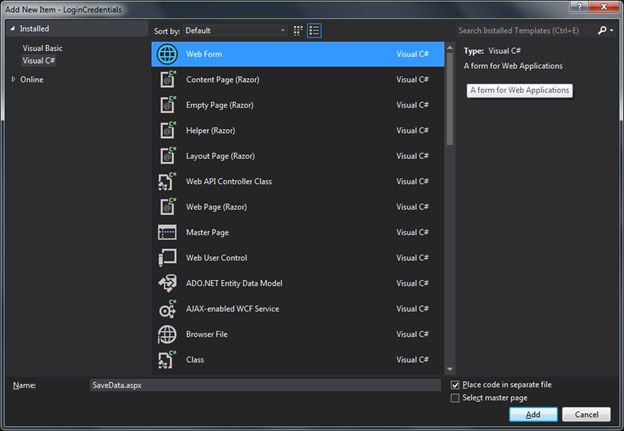
Task: Click the Browser File globe icon
Action: tap(167, 334)
